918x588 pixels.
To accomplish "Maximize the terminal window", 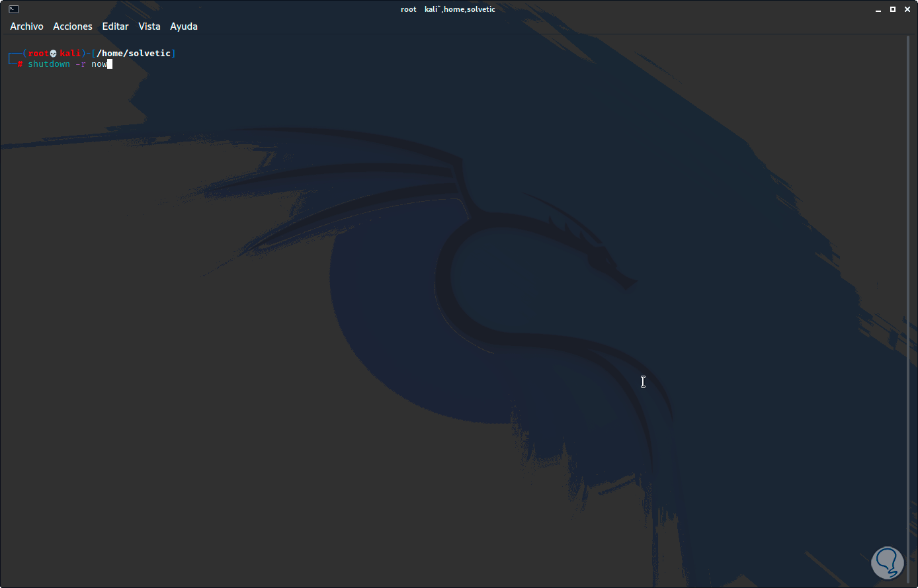I will point(893,9).
